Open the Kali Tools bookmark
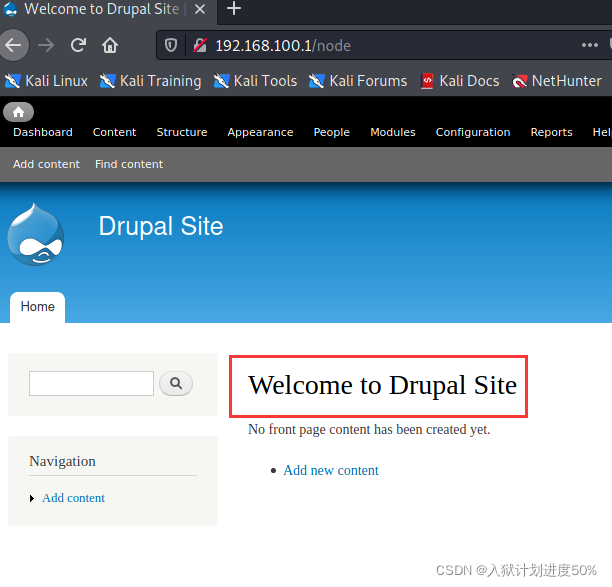This screenshot has width=612, height=587. click(255, 81)
